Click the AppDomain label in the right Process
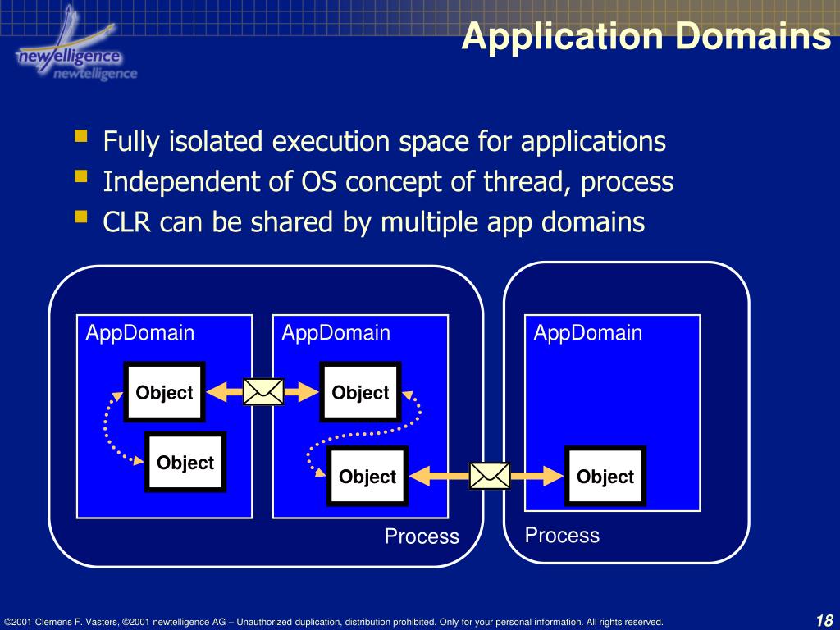The image size is (840, 630). tap(587, 333)
